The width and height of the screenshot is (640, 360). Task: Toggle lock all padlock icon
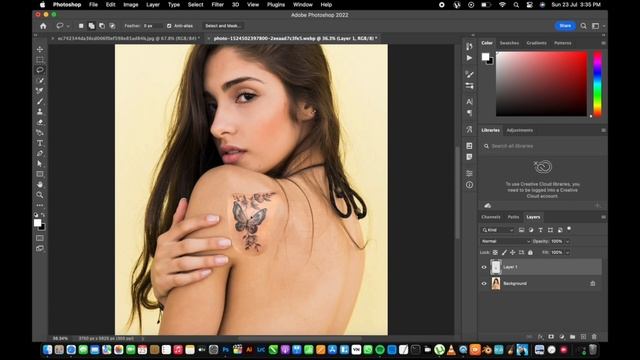point(530,253)
